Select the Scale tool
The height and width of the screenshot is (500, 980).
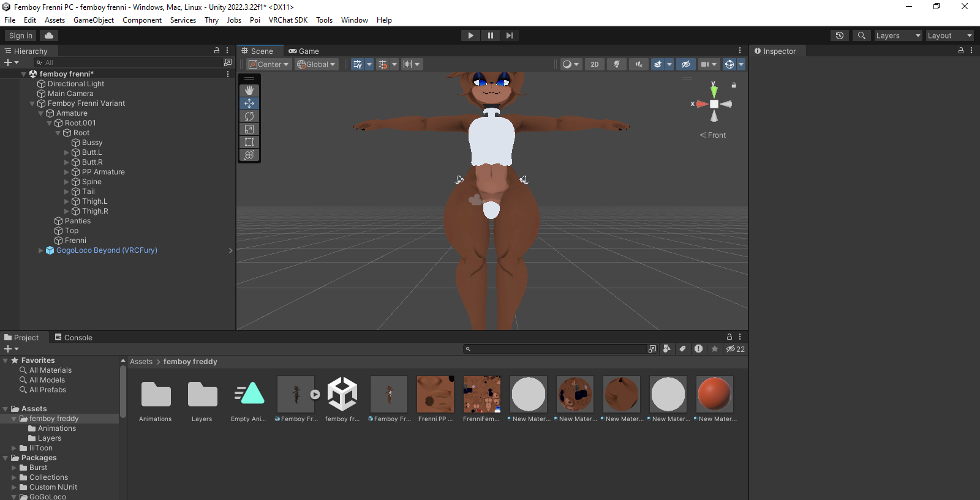(x=249, y=129)
